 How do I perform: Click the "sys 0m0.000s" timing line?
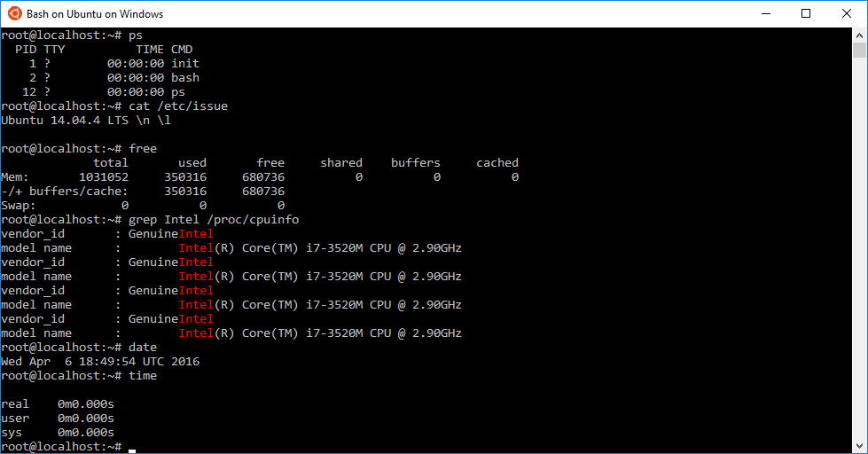(x=57, y=433)
